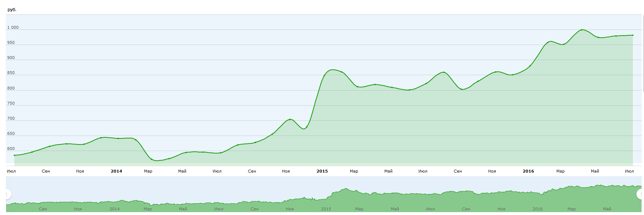The image size is (644, 215).
Task: Click the 2016 label in the navigator strip
Action: click(x=538, y=209)
